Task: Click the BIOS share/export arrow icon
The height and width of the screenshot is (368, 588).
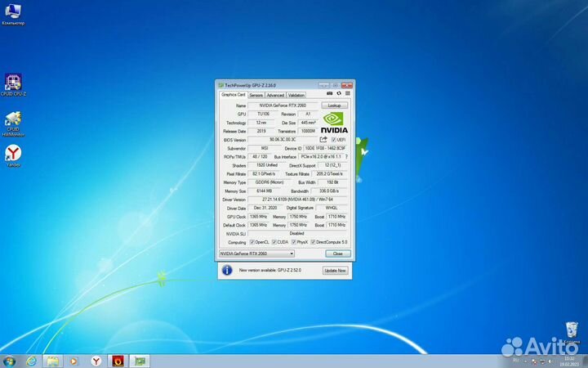Action: [x=323, y=139]
